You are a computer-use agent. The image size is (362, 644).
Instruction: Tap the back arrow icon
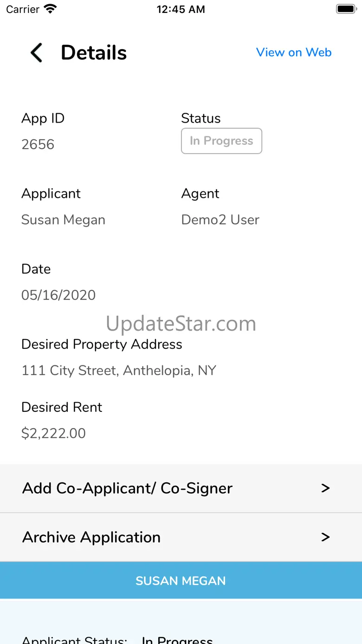coord(36,52)
